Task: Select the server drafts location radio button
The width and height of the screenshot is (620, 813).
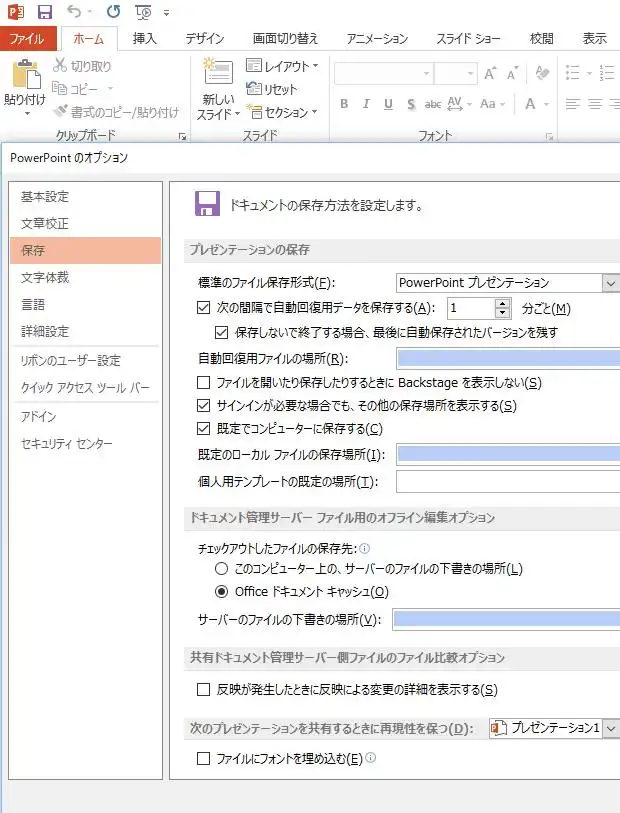Action: 222,568
